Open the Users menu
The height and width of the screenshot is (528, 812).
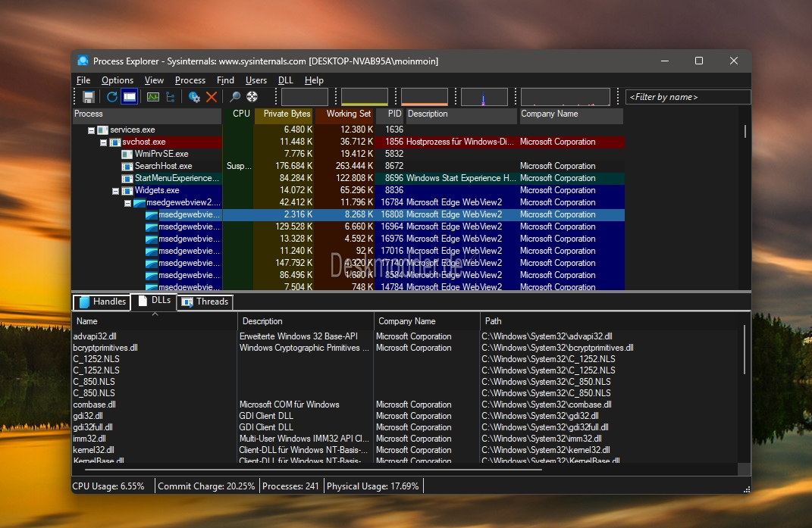[x=256, y=80]
